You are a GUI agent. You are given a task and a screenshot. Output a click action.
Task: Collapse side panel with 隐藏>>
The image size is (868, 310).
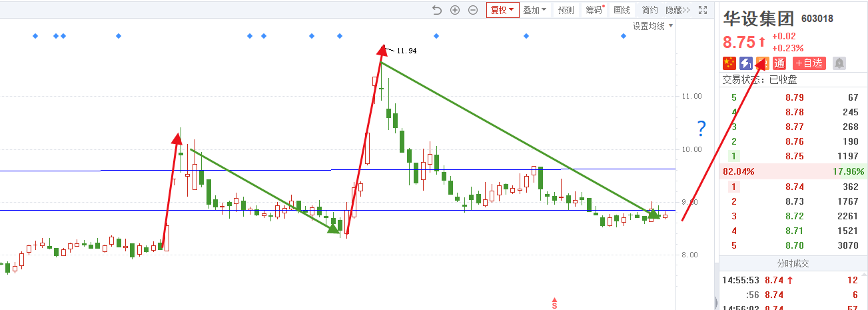coord(677,10)
